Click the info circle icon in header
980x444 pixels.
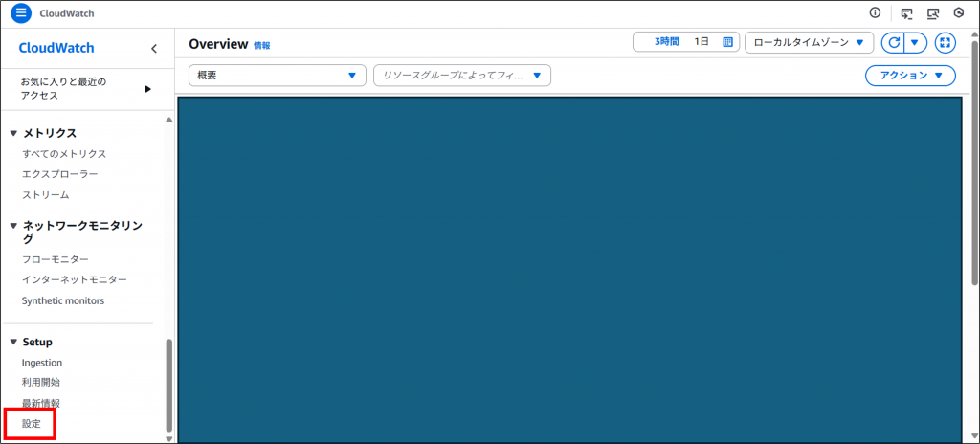(875, 13)
